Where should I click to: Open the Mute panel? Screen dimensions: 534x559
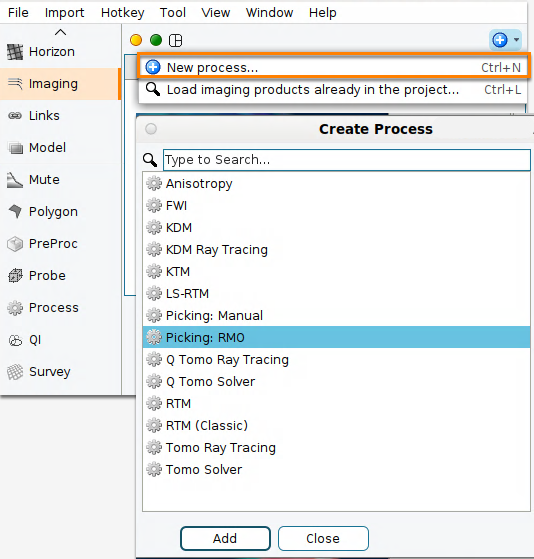coord(60,180)
